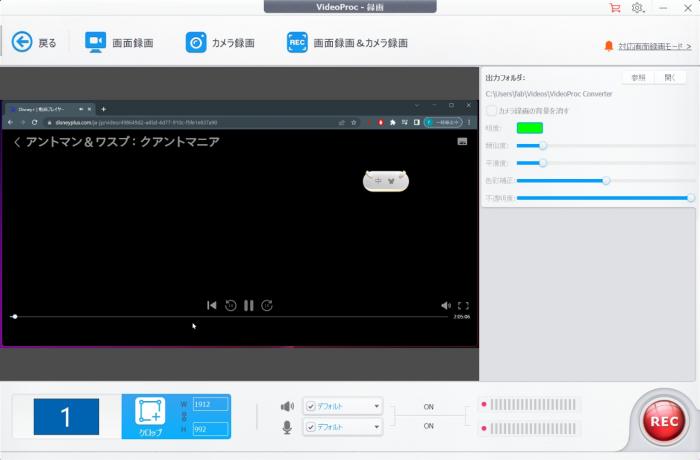Viewport: 700px width, 460px height.
Task: Select display 1 thumbnail
Action: (66, 417)
